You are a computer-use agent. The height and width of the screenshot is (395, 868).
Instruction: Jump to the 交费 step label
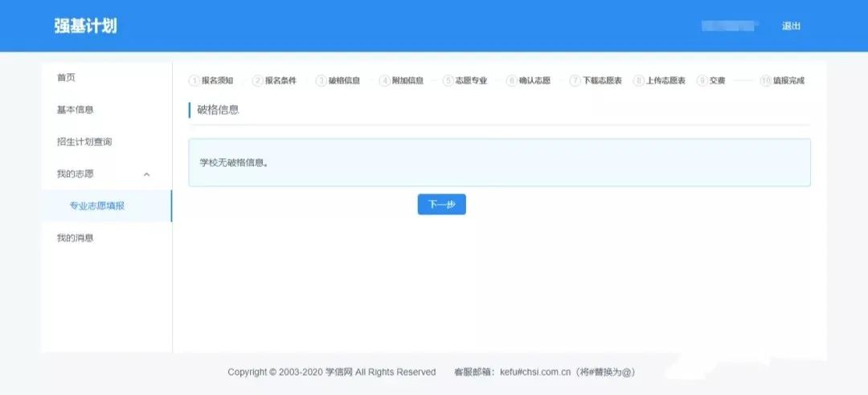click(x=718, y=81)
